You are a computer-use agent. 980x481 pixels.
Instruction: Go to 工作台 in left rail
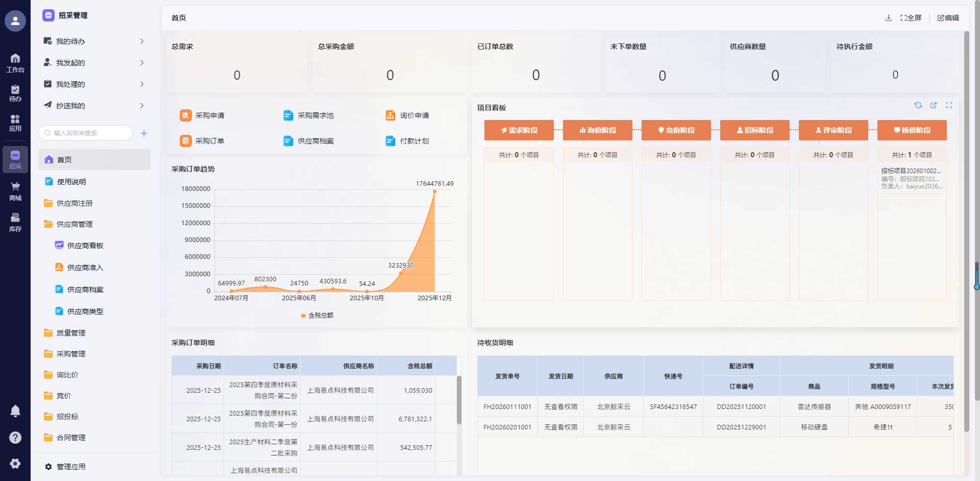[x=15, y=63]
